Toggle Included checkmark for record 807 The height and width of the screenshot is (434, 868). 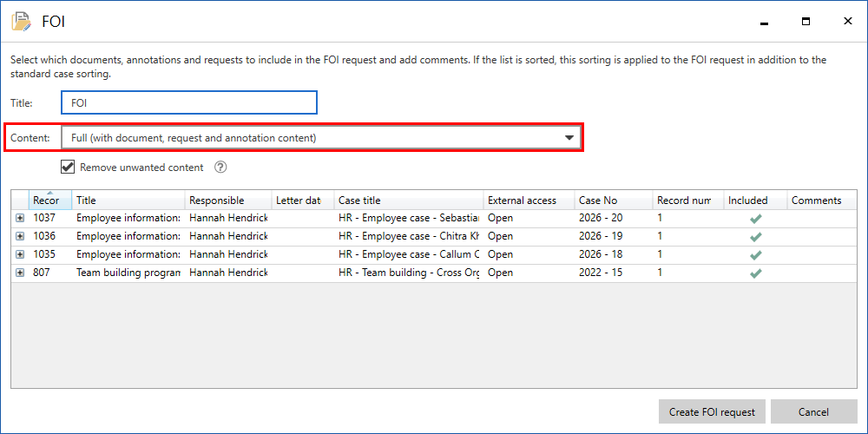pyautogui.click(x=755, y=273)
